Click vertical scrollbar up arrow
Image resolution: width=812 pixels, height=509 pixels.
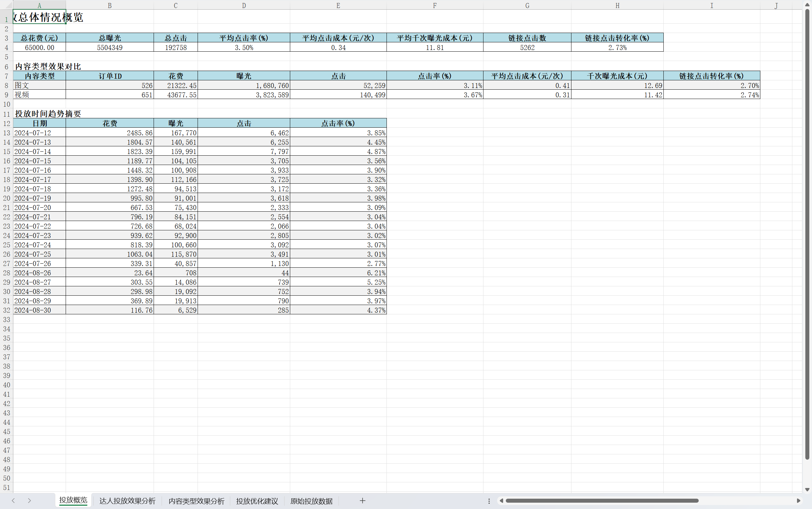[807, 5]
